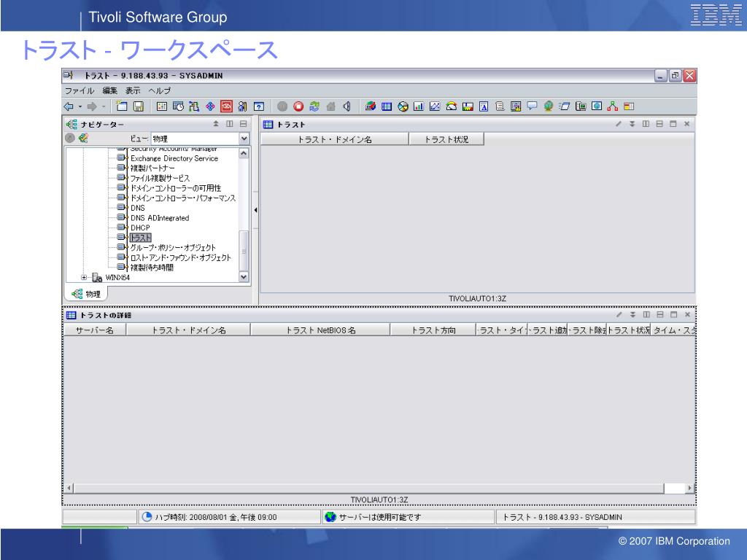Open the ヘルプ menu
Screen dimensions: 747x560
coord(160,90)
